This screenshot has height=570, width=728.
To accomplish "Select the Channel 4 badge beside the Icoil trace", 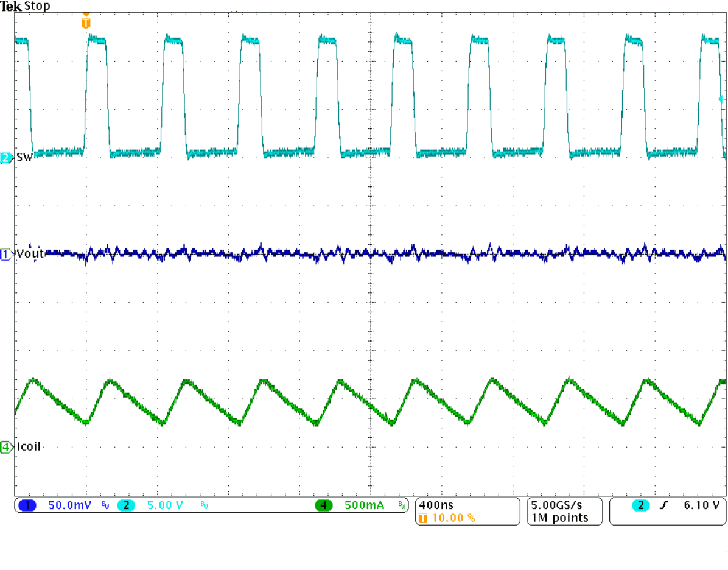I will [5, 446].
